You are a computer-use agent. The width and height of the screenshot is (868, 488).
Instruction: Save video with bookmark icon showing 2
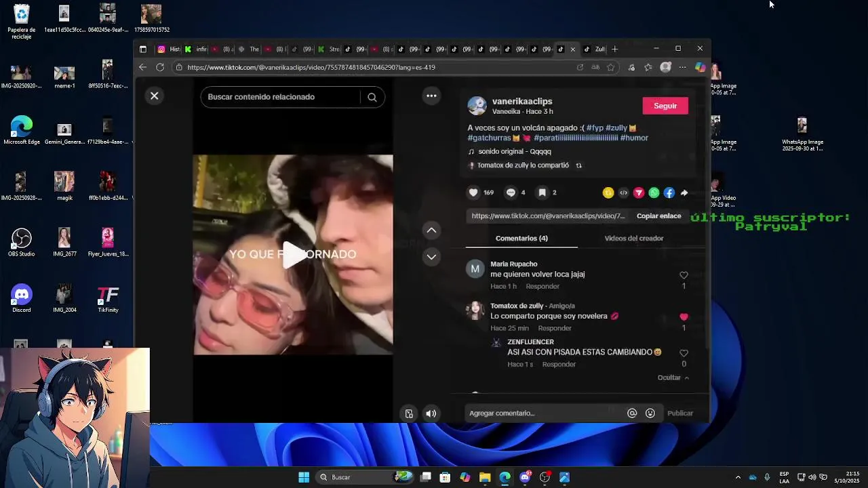click(542, 192)
